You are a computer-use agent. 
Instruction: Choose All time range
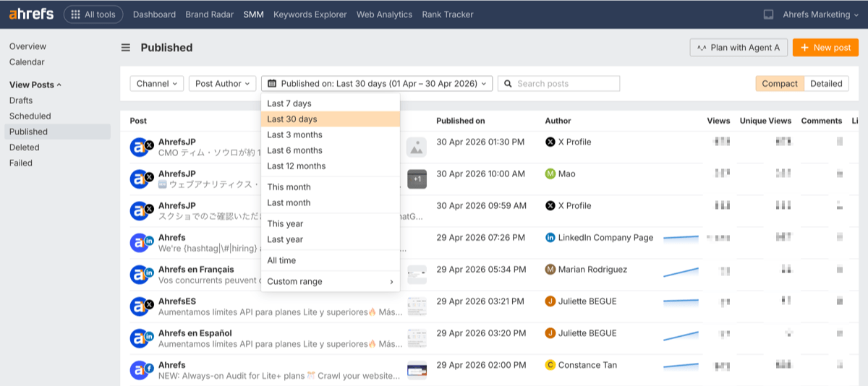pyautogui.click(x=331, y=260)
